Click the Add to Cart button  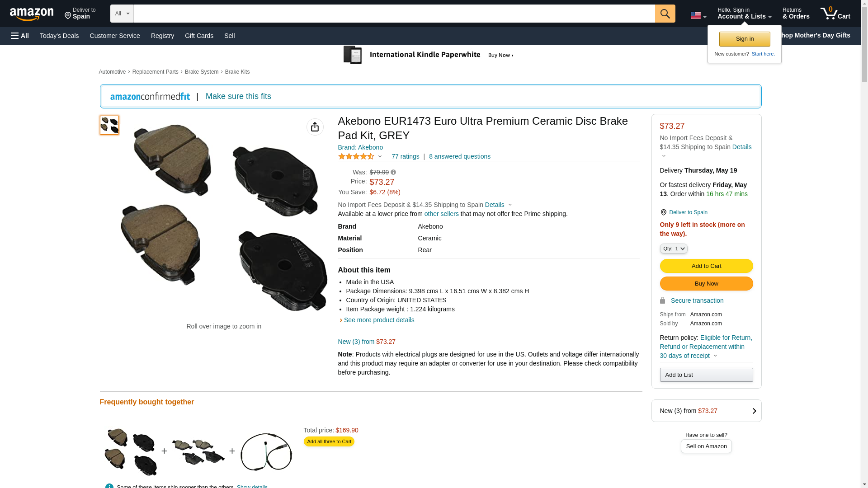click(706, 266)
